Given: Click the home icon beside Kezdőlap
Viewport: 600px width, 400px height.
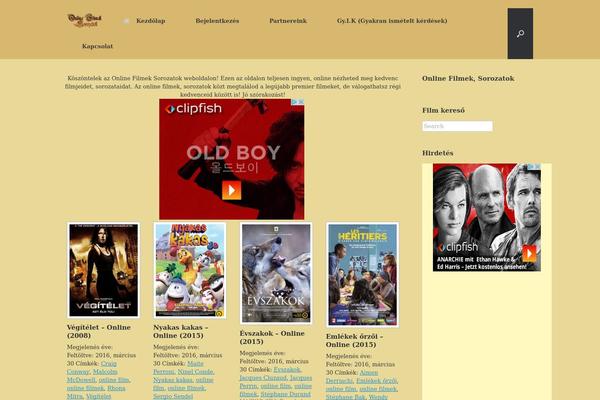Looking at the screenshot, I should coord(126,20).
